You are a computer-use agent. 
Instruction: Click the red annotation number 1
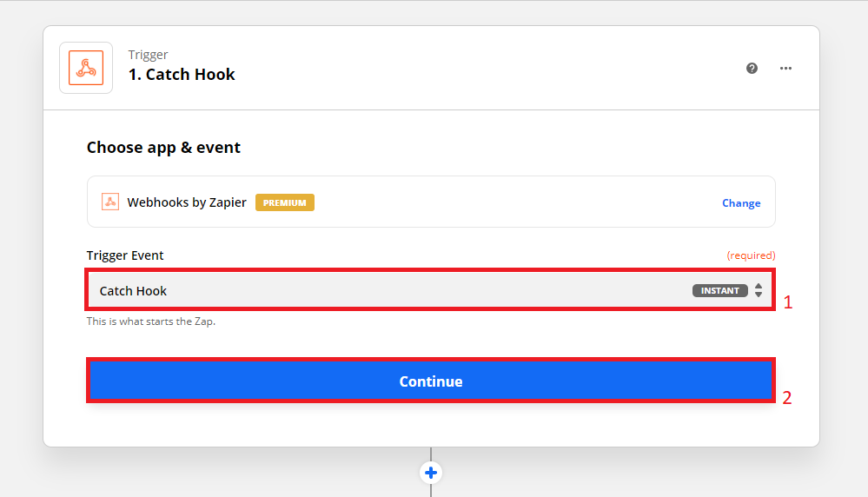point(788,303)
